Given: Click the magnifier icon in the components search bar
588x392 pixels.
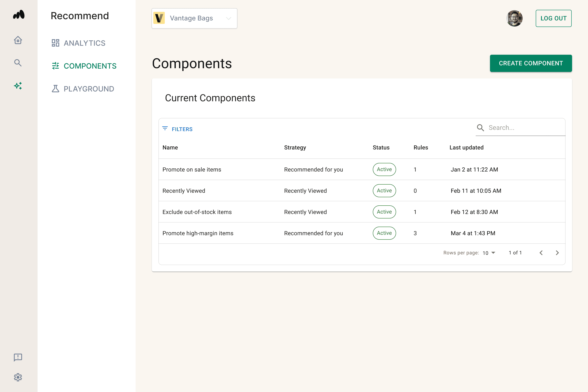Looking at the screenshot, I should click(x=480, y=128).
